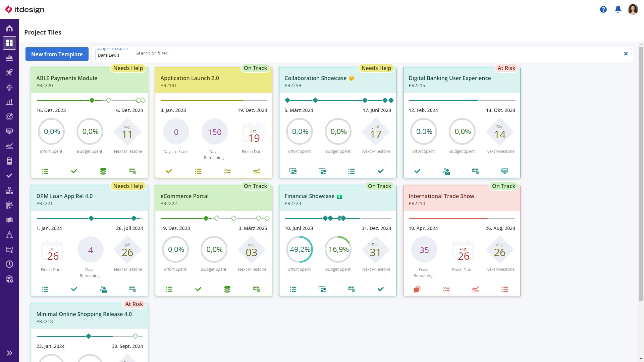Click checkmark icon on Financial Showcase tile
The image size is (644, 362).
(x=380, y=289)
